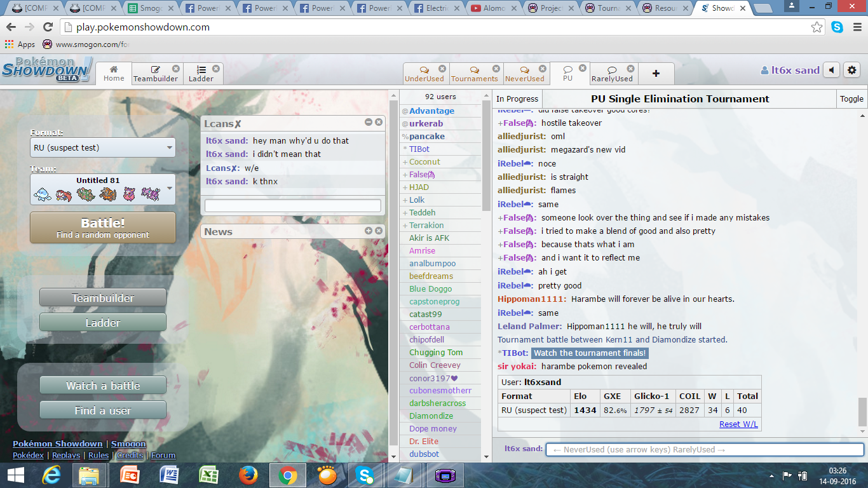Click Find a user
Viewport: 868px width, 488px height.
pyautogui.click(x=103, y=410)
